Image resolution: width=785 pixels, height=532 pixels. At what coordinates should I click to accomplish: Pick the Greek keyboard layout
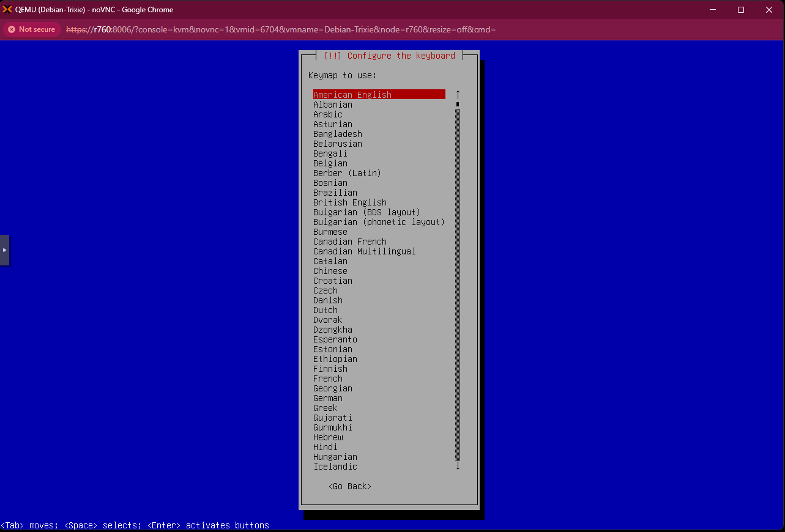tap(324, 408)
